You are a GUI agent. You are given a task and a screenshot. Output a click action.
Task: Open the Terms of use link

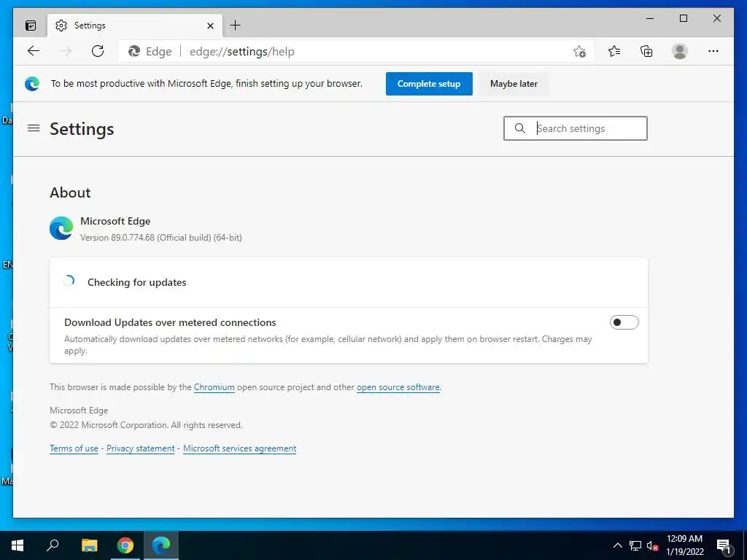coord(74,448)
